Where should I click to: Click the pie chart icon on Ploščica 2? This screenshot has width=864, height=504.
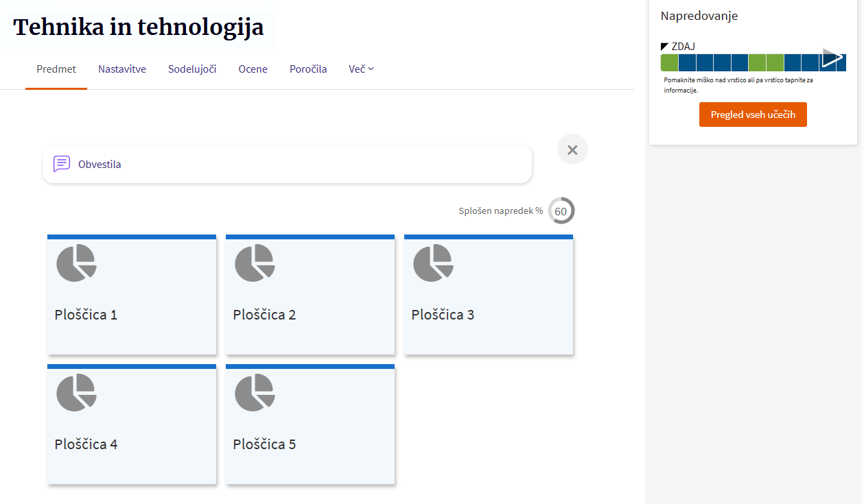[255, 263]
